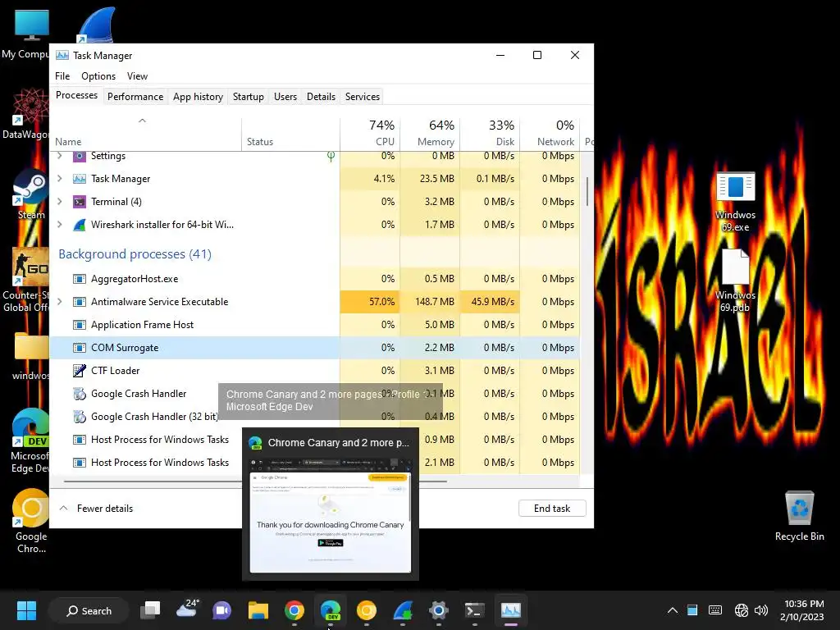The height and width of the screenshot is (630, 840).
Task: Open the weather widget showing 24°
Action: click(x=187, y=609)
